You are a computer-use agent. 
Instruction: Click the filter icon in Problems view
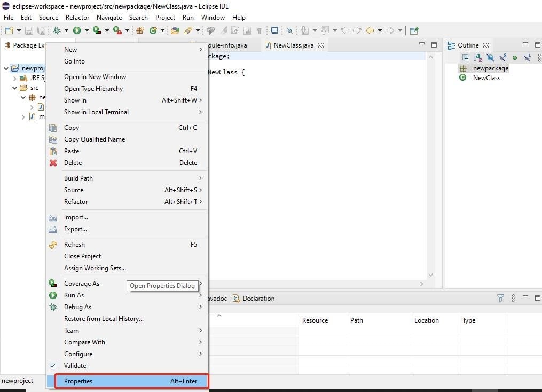coord(500,298)
